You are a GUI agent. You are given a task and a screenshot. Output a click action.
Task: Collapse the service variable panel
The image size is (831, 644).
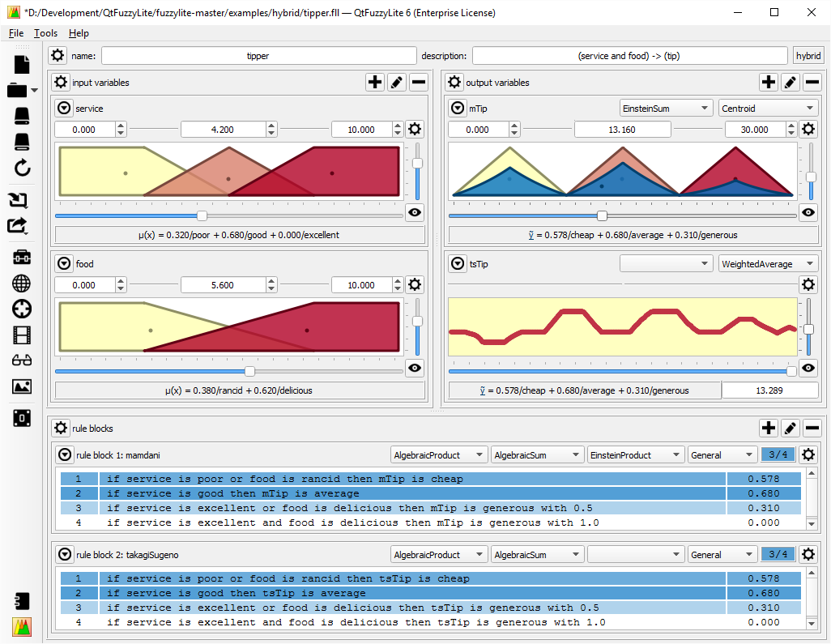point(64,108)
